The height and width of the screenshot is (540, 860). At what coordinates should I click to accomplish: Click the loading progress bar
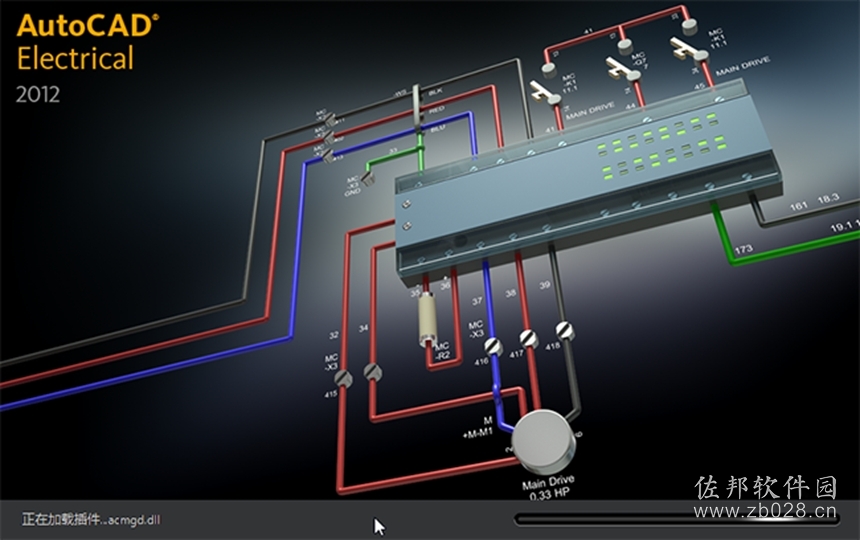tap(677, 519)
